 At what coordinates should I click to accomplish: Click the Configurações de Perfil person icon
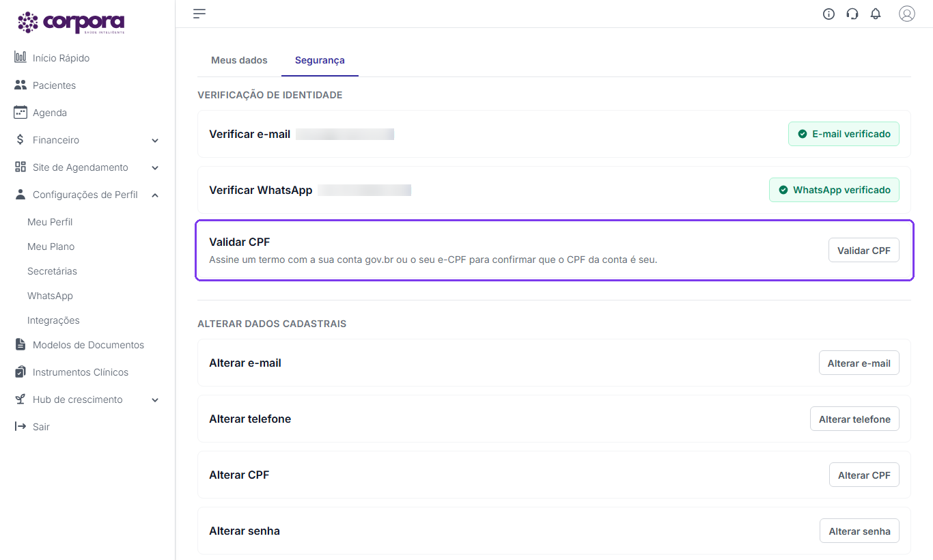tap(20, 195)
